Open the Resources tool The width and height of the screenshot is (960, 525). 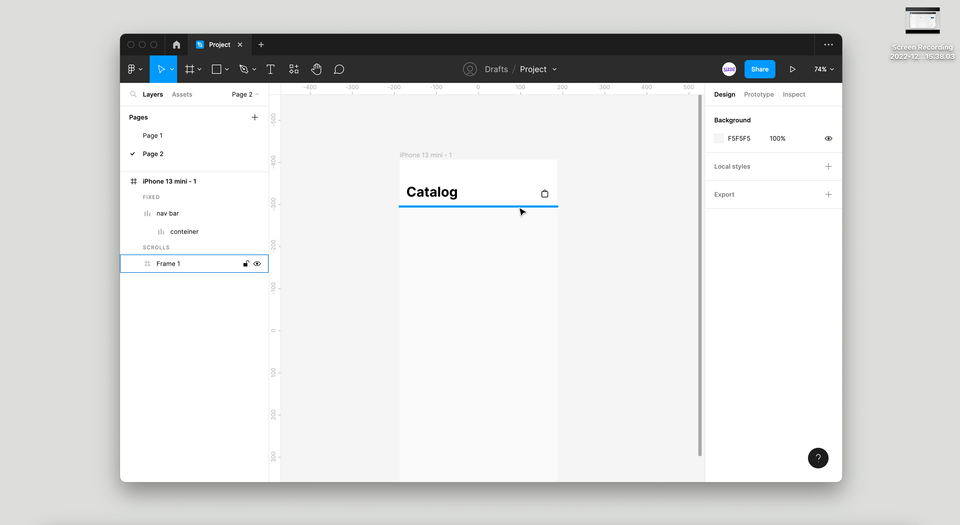(294, 69)
